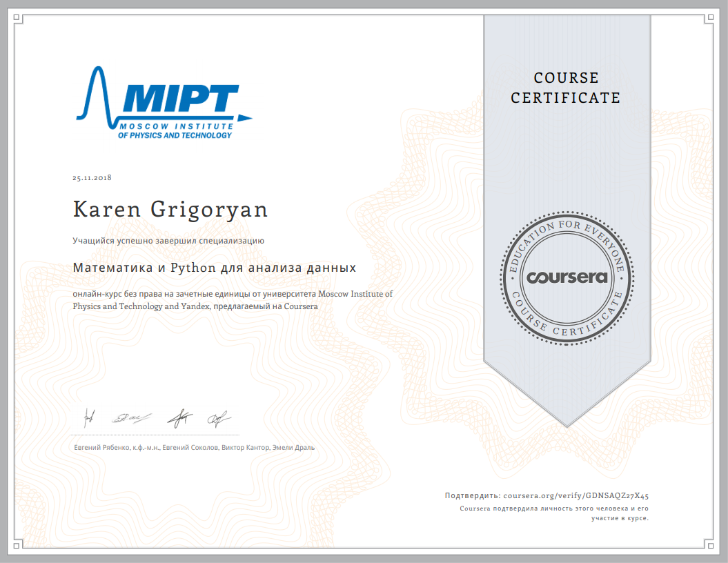The image size is (728, 563).
Task: Click the Coursera identity confirmation note
Action: [x=555, y=513]
